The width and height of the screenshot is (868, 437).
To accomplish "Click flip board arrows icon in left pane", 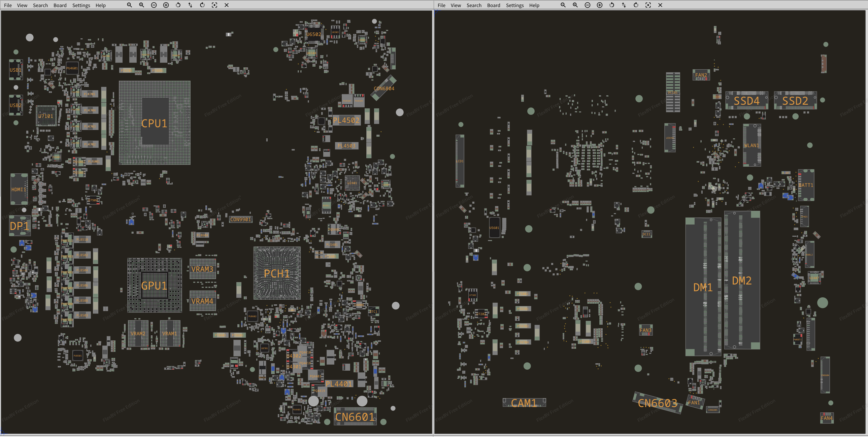I will pyautogui.click(x=190, y=5).
